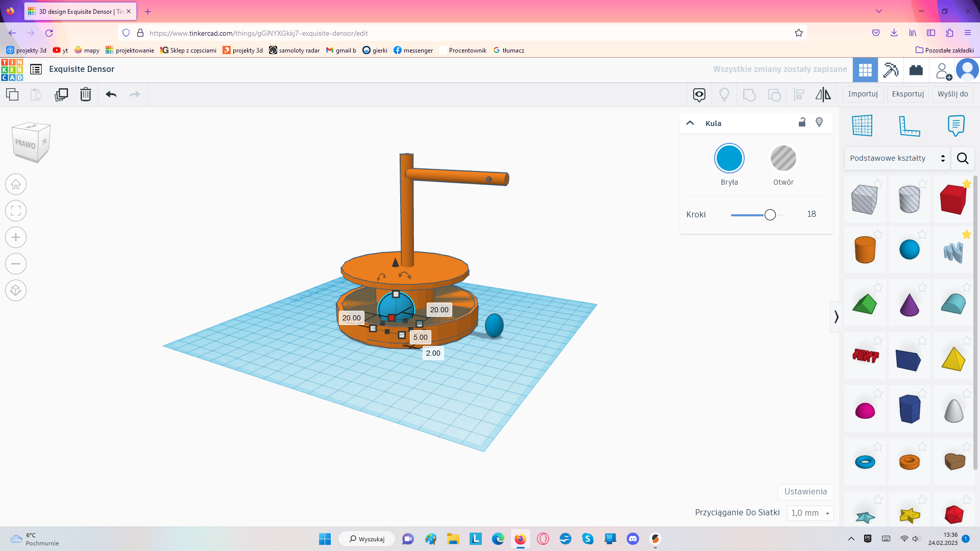Invite collaborator with add person icon
The height and width of the screenshot is (551, 980).
(x=943, y=70)
